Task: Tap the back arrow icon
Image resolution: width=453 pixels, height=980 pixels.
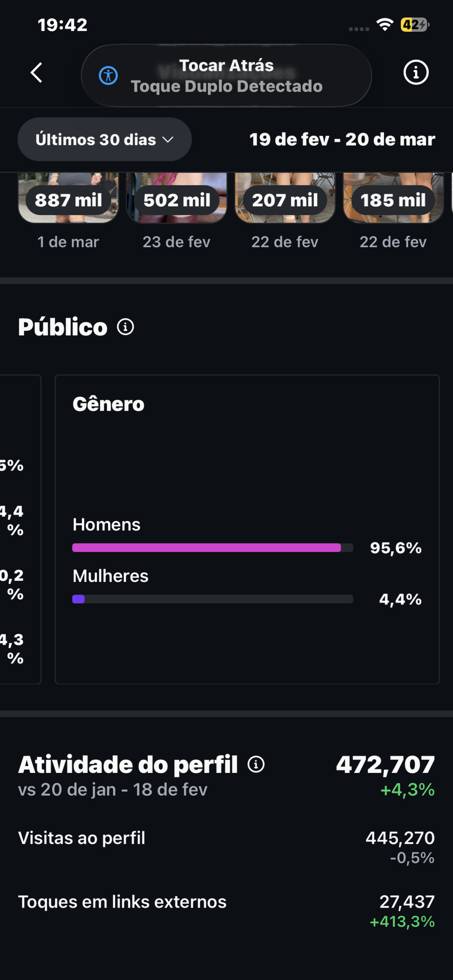Action: (36, 73)
